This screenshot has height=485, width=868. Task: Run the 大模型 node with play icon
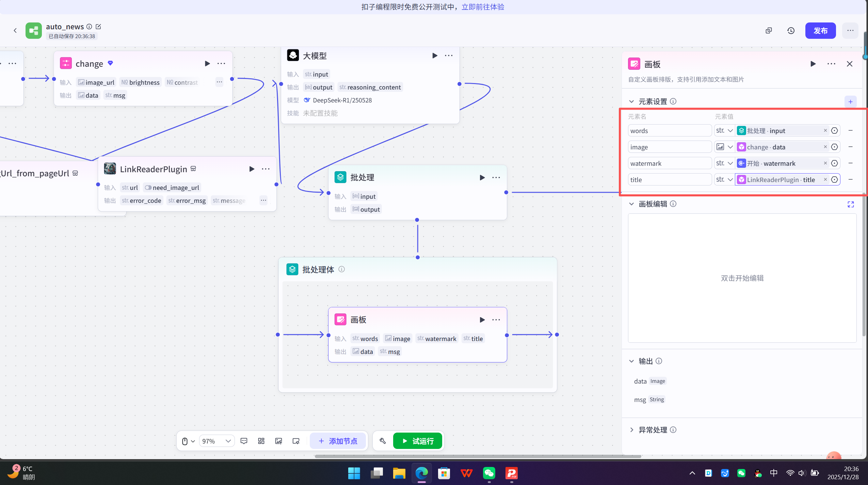[x=435, y=55]
